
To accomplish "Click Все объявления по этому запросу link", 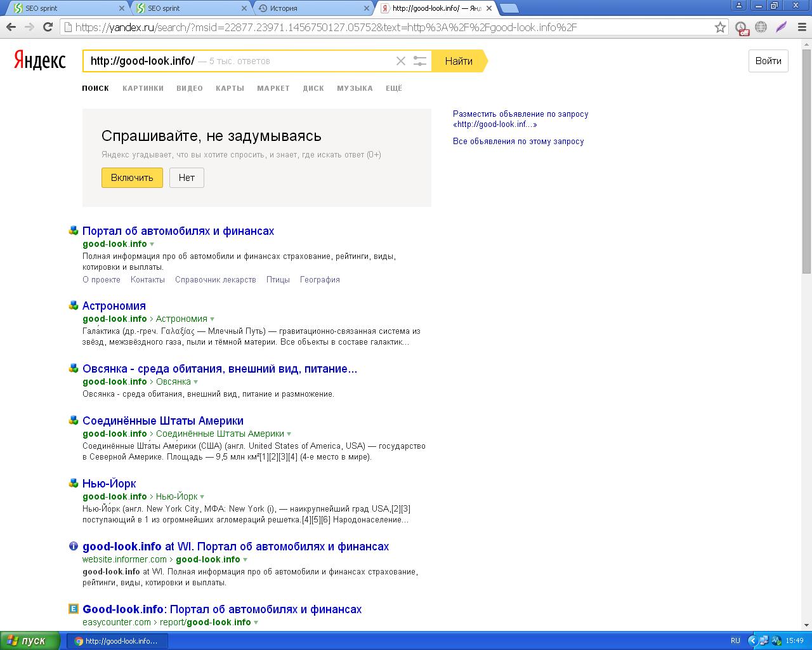I will 518,142.
